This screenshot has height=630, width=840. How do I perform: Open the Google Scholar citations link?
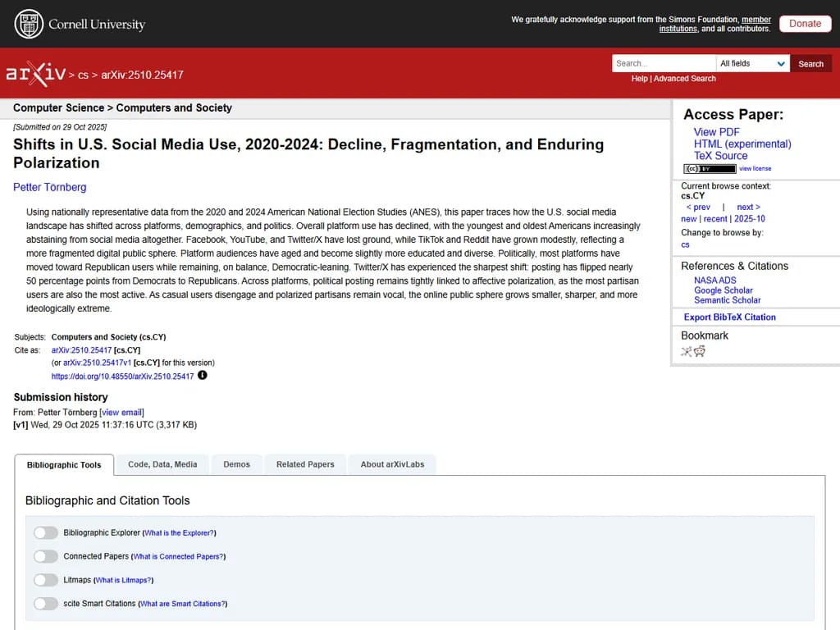[723, 290]
